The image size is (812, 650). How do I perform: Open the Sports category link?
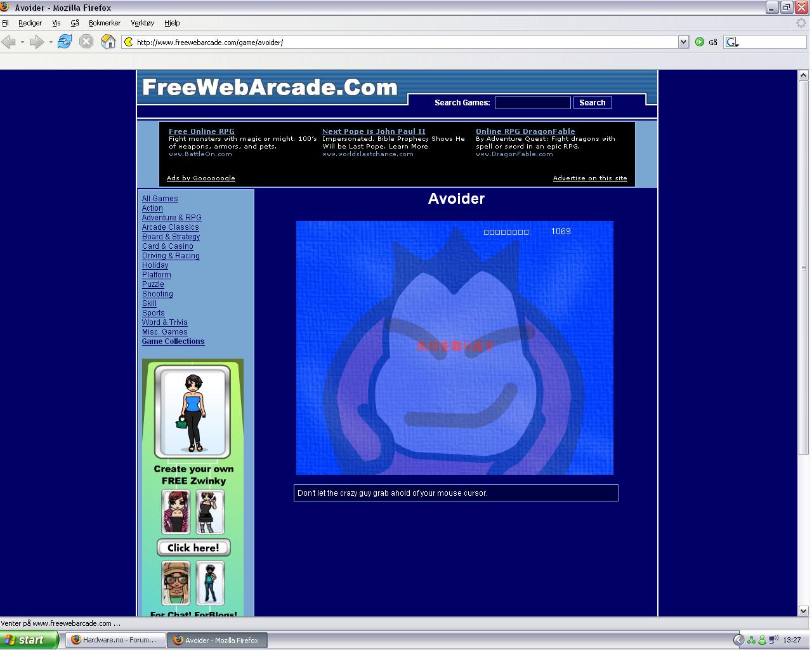tap(154, 313)
